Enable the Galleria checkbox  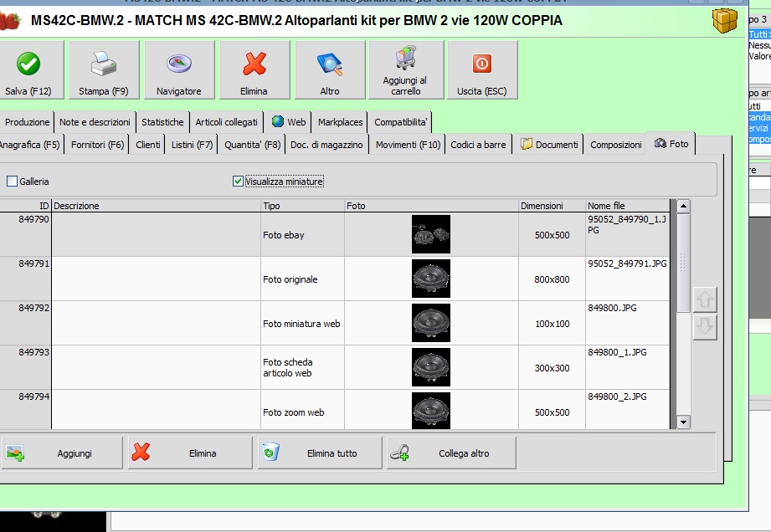point(13,182)
